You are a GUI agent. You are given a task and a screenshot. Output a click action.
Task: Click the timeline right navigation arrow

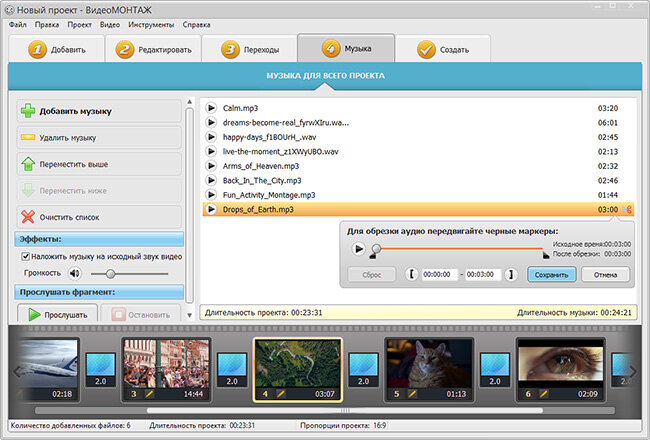pos(633,372)
